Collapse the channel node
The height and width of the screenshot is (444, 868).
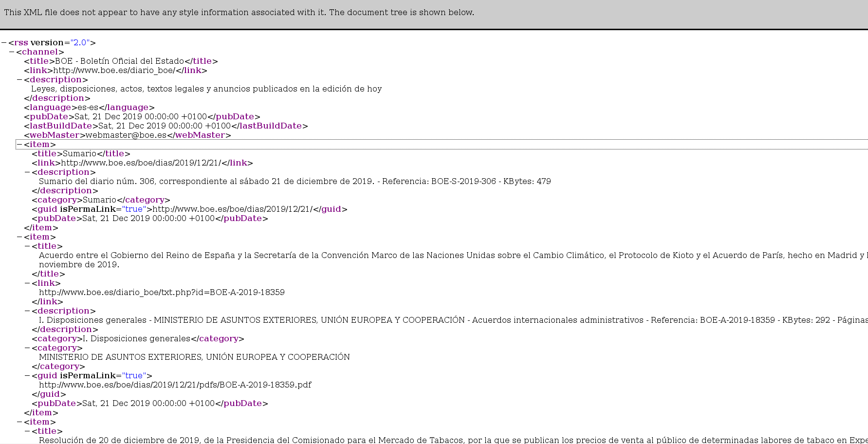[12, 52]
